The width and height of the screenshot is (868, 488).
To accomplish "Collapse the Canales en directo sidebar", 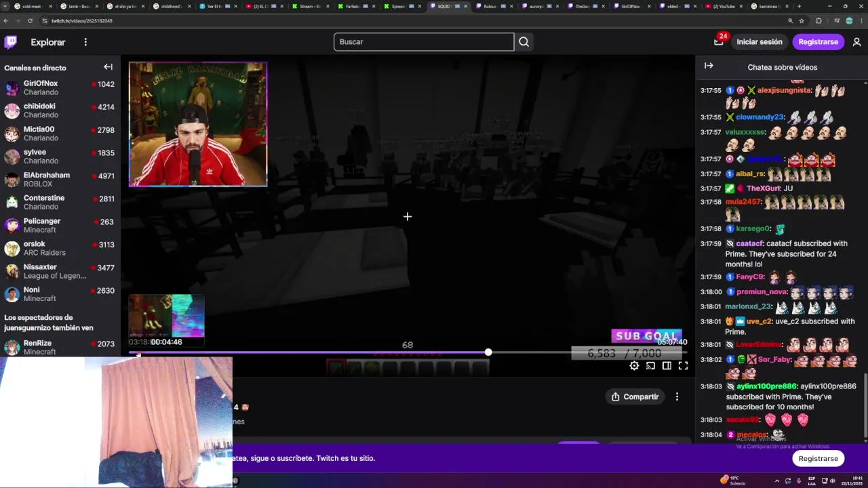I will tap(108, 67).
